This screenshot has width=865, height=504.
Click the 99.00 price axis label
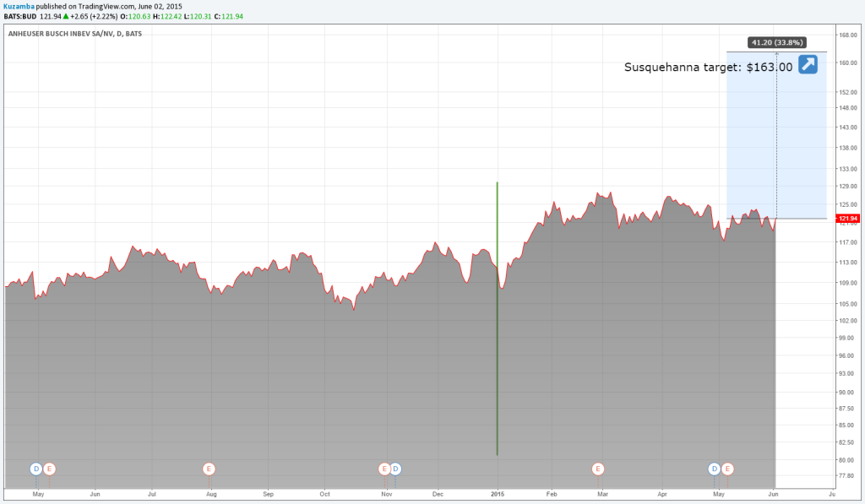click(848, 338)
